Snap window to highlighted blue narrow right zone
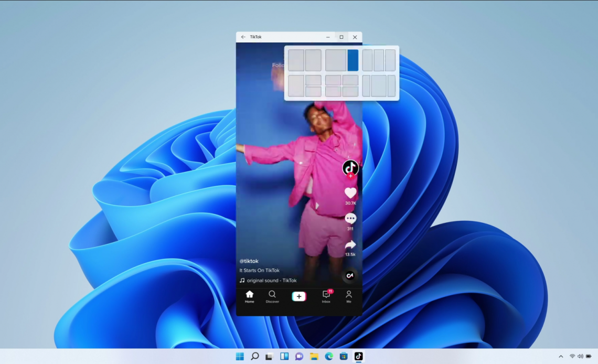This screenshot has height=364, width=598. point(353,60)
